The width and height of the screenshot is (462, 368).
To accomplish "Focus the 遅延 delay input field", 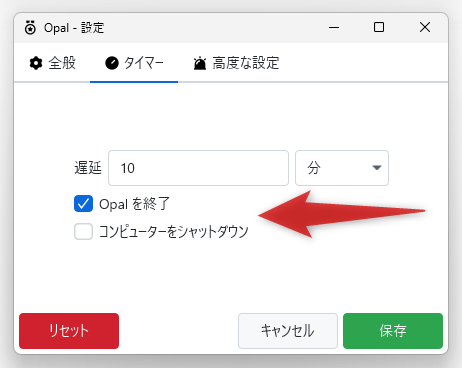I will pos(198,168).
